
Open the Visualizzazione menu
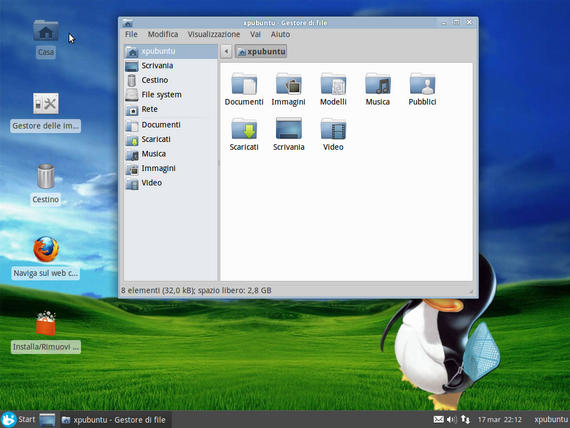pos(214,34)
